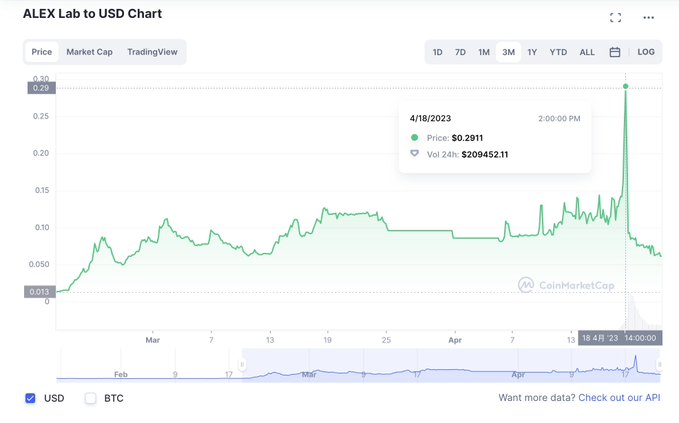Click the 0.050 price axis label
The image size is (679, 423).
(x=39, y=264)
